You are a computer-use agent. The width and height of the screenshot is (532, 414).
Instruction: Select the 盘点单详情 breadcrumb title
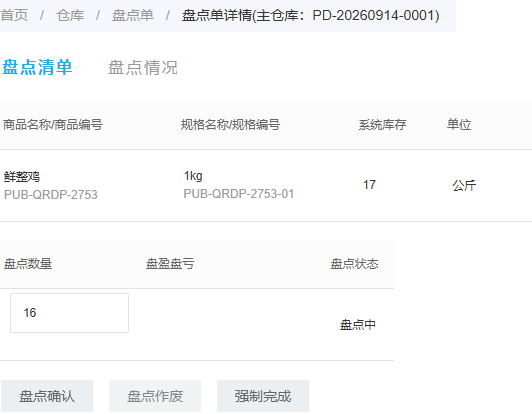[x=310, y=15]
